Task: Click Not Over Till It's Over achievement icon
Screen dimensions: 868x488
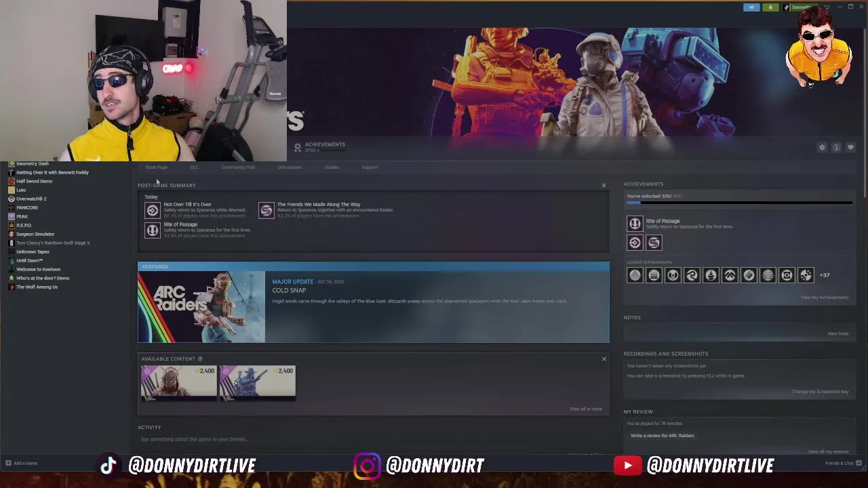Action: (x=153, y=210)
